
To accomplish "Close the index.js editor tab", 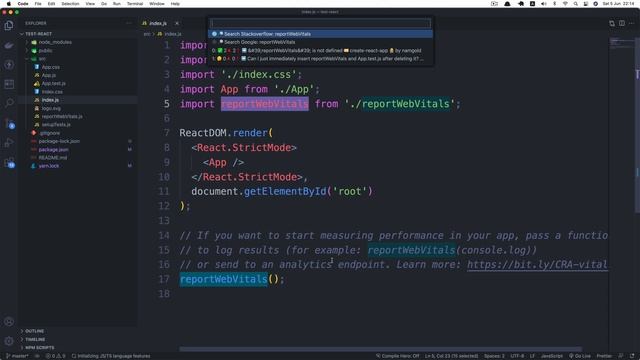I will click(177, 23).
